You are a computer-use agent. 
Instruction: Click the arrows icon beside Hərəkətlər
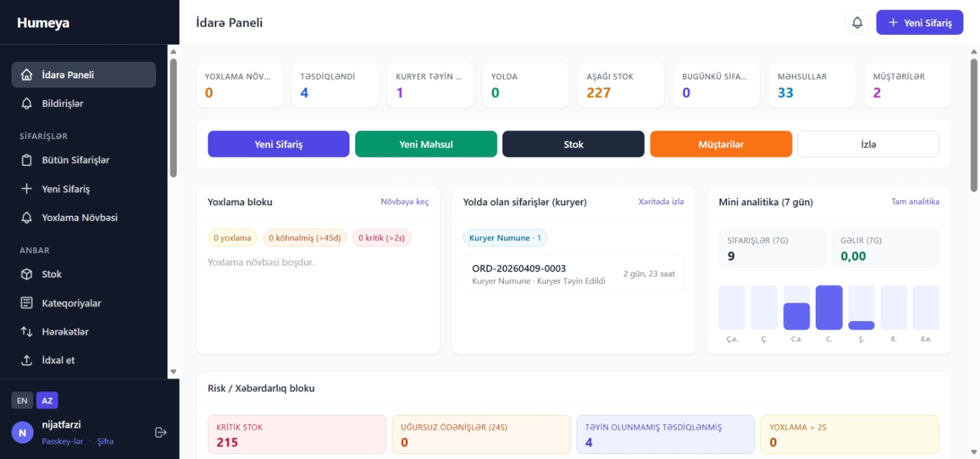click(x=26, y=332)
